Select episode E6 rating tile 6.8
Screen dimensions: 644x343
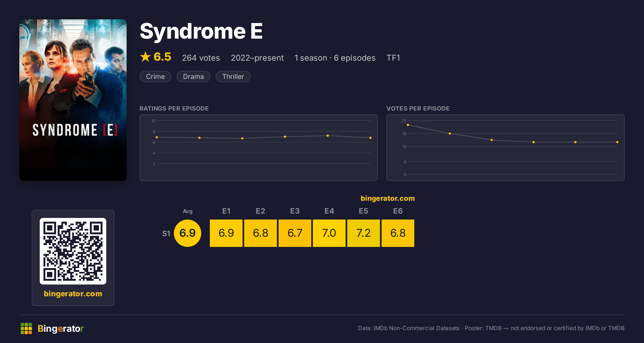pos(398,233)
